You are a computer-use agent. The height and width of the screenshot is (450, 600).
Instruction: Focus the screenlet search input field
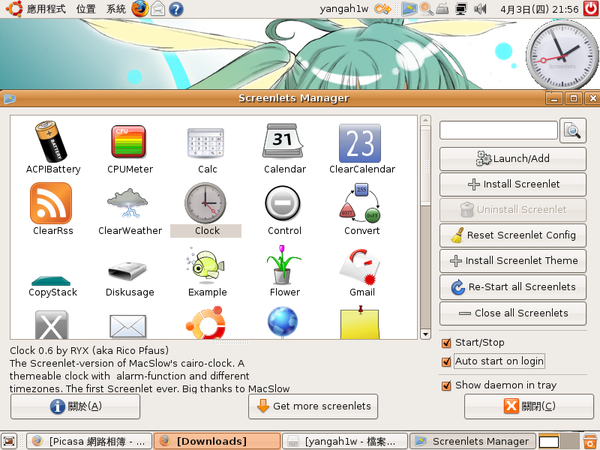click(499, 130)
